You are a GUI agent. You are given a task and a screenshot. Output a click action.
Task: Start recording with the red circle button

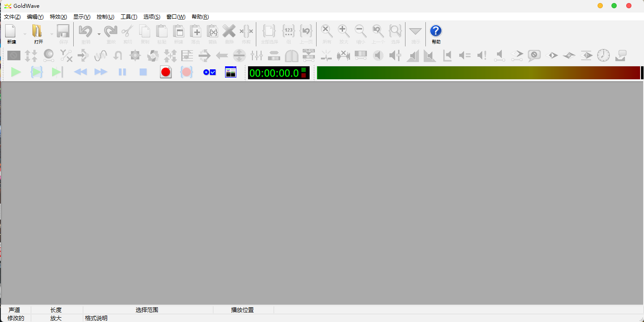(x=166, y=72)
